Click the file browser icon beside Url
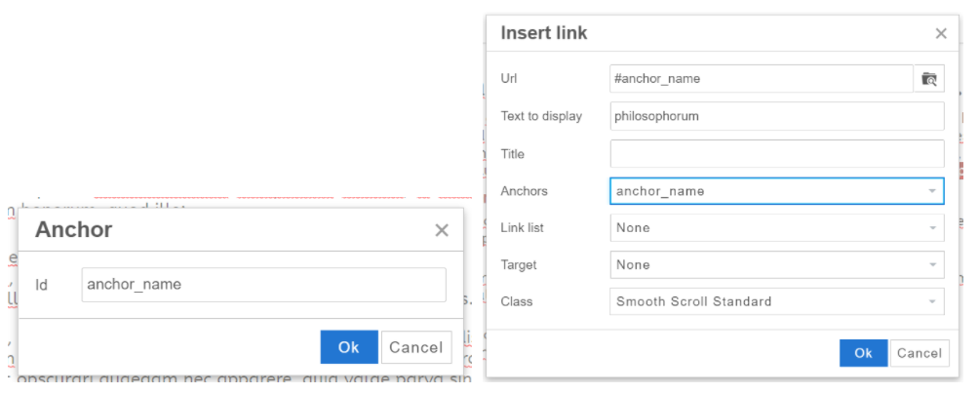This screenshot has height=394, width=980. (928, 79)
